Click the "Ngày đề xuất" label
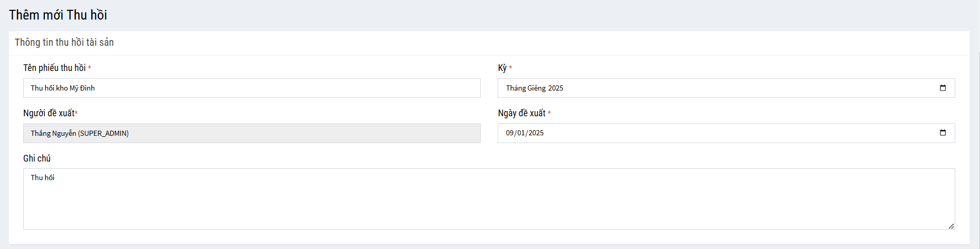Image resolution: width=980 pixels, height=249 pixels. (x=521, y=113)
